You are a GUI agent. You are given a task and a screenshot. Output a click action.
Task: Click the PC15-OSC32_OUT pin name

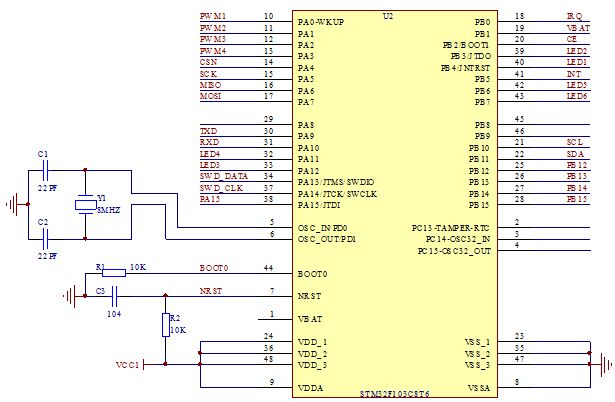click(454, 251)
